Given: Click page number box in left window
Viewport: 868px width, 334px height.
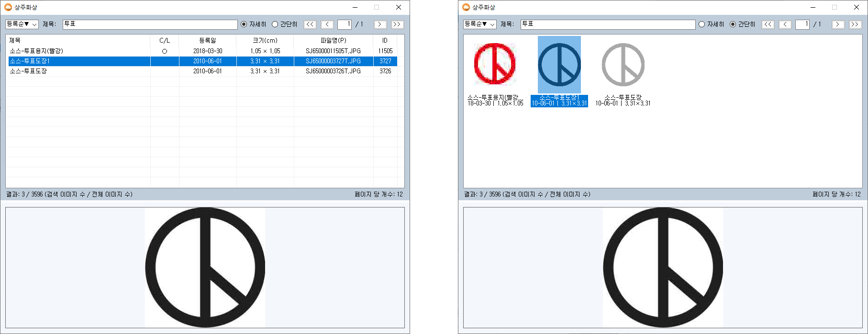Looking at the screenshot, I should pyautogui.click(x=345, y=24).
